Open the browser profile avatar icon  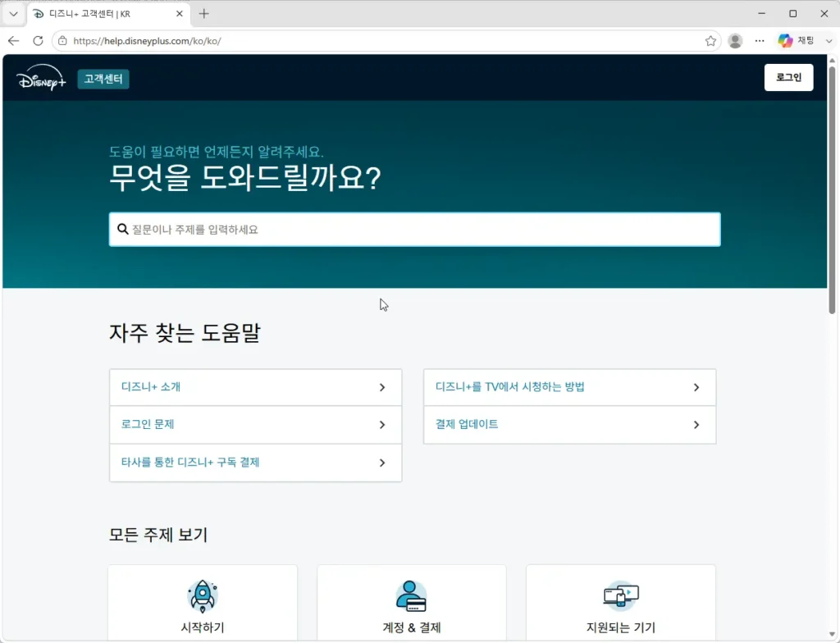coord(735,41)
